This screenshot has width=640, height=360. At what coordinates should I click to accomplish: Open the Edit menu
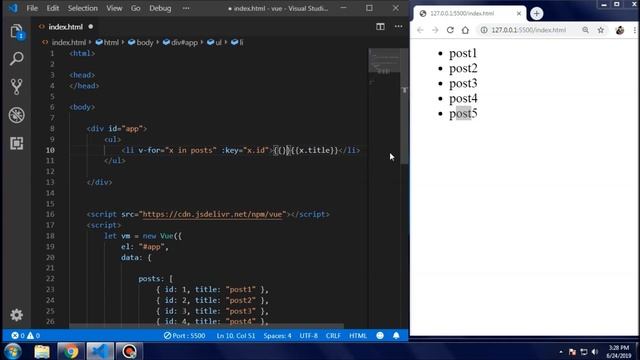point(53,8)
